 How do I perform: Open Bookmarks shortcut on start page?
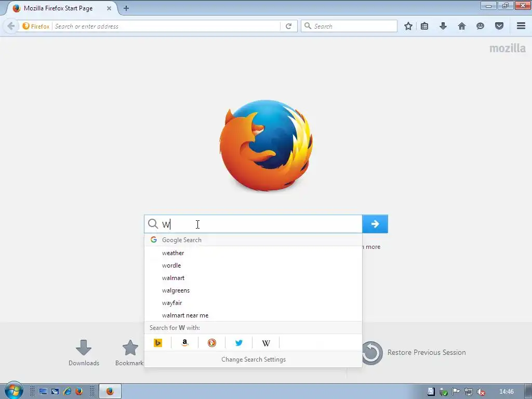point(129,353)
